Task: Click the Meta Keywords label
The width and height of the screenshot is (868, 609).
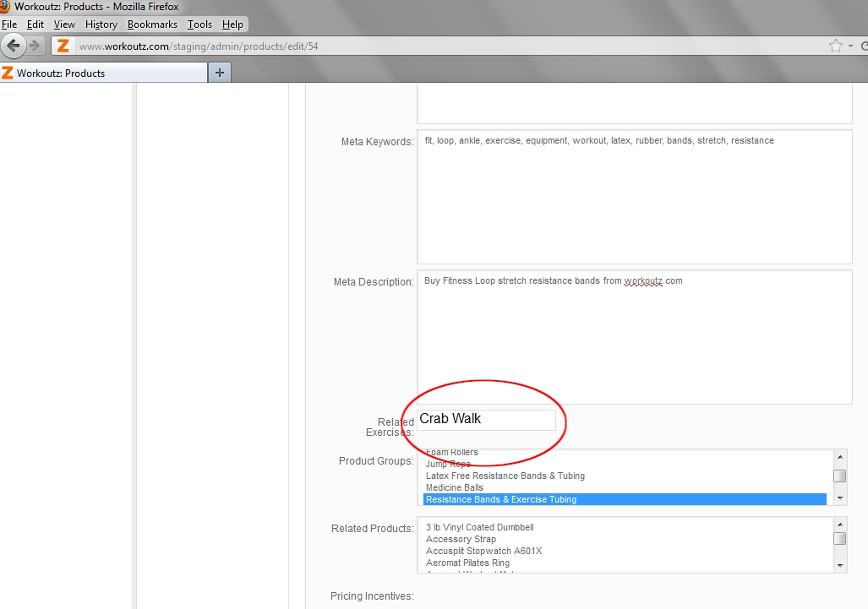Action: pos(378,142)
